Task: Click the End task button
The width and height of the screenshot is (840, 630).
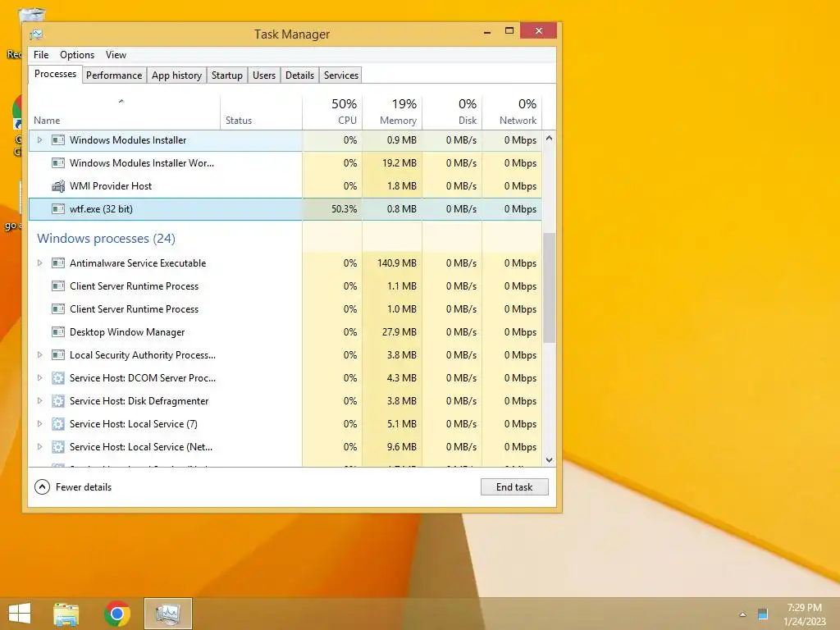Action: 514,487
